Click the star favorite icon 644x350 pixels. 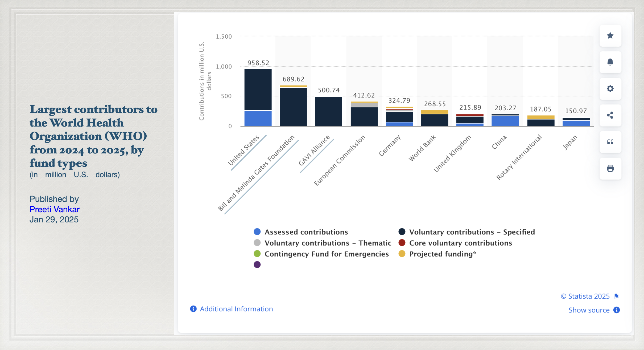pos(610,36)
